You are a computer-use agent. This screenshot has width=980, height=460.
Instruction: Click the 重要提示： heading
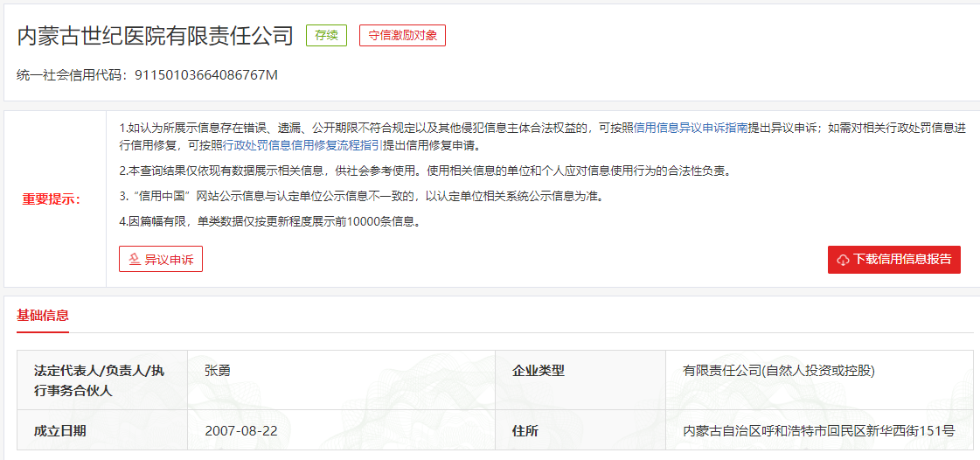pyautogui.click(x=52, y=200)
